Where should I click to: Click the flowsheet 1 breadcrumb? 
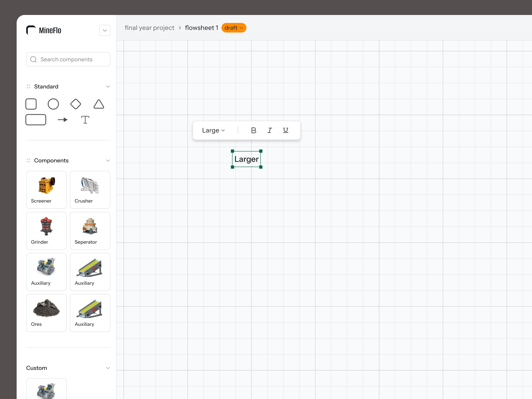pos(201,28)
